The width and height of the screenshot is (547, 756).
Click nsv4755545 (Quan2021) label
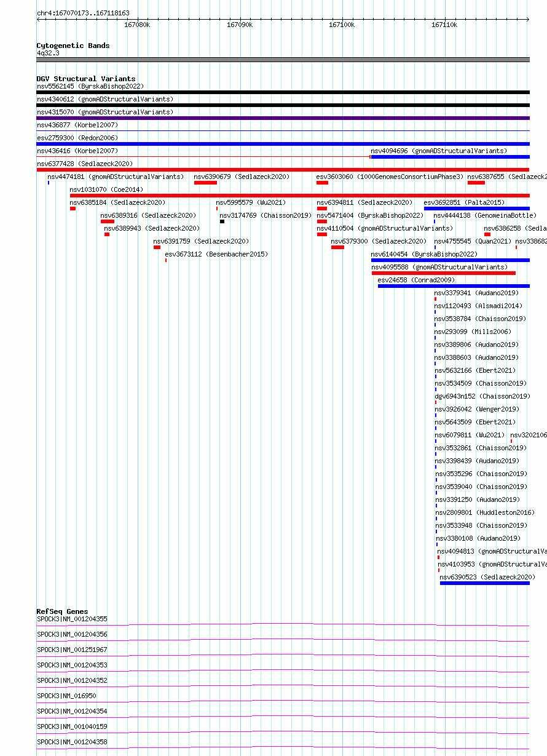[x=473, y=241]
